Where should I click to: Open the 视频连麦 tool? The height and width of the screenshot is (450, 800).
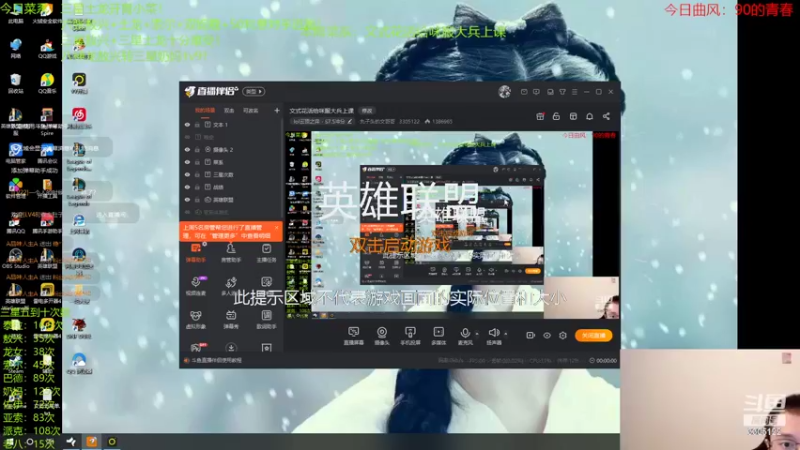196,286
